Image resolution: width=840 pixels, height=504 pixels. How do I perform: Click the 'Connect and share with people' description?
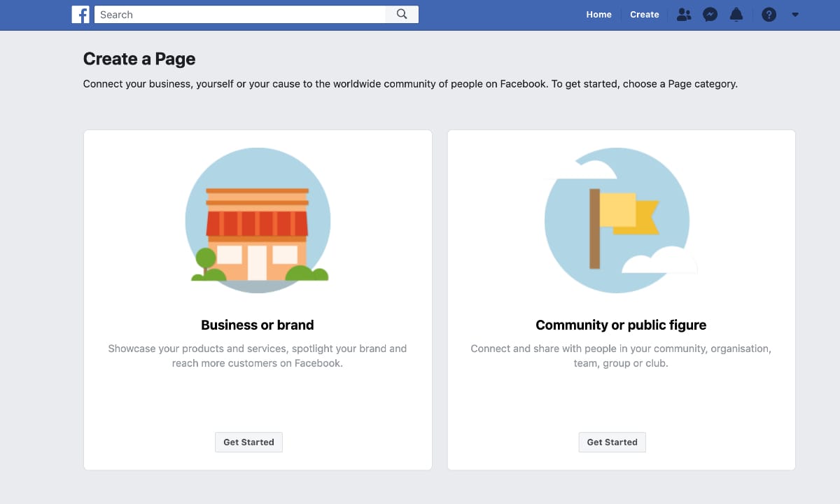click(x=621, y=356)
